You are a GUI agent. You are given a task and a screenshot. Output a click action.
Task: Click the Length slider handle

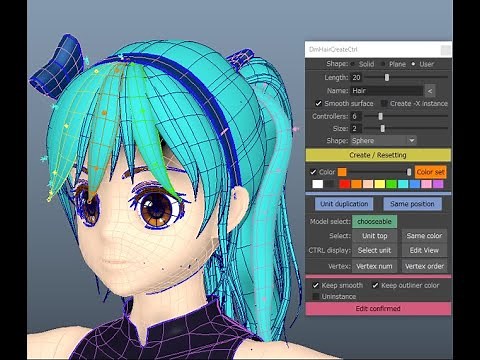(387, 77)
